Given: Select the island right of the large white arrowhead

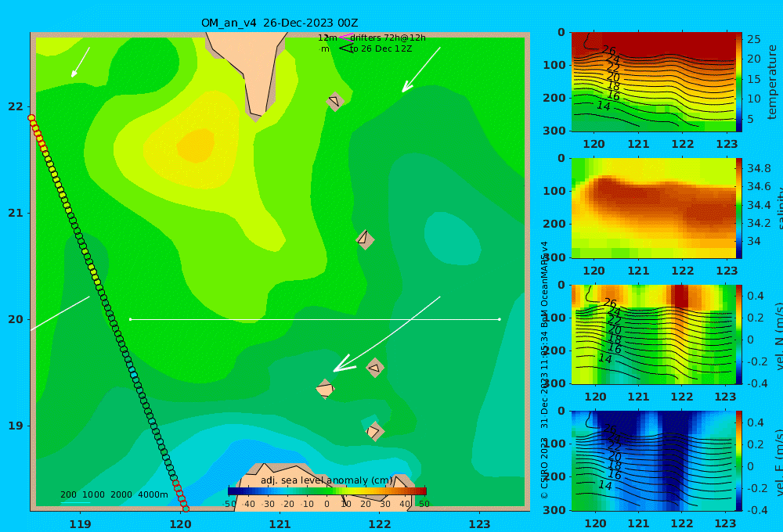Looking at the screenshot, I should [375, 368].
